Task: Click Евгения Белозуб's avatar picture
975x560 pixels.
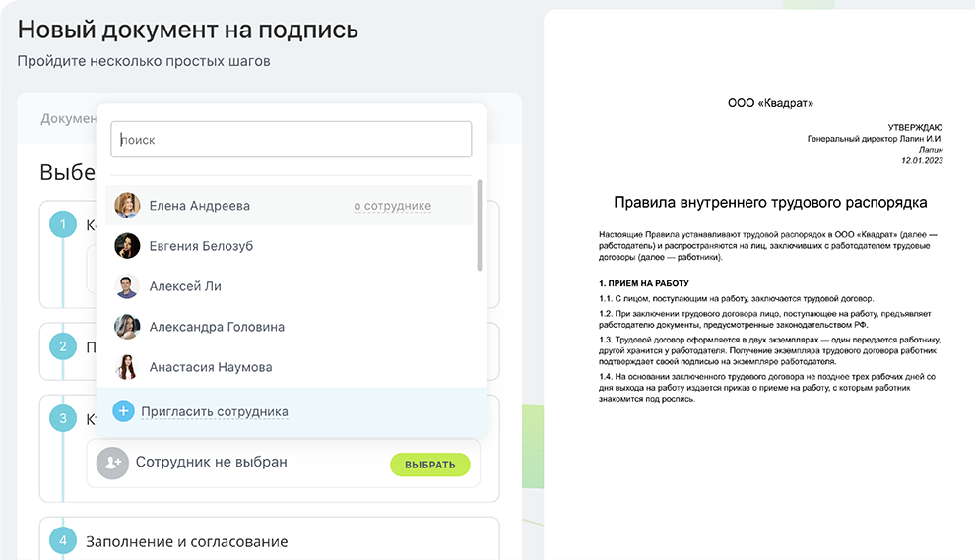Action: point(127,246)
